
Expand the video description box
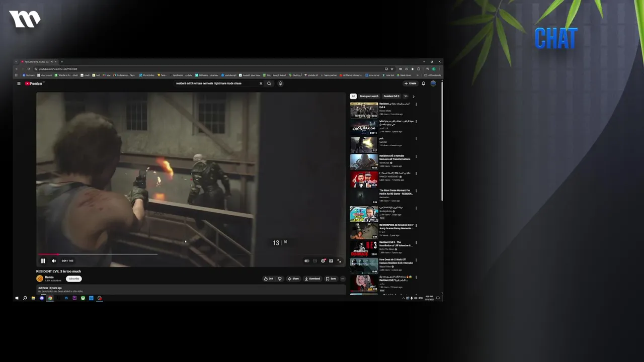point(191,290)
